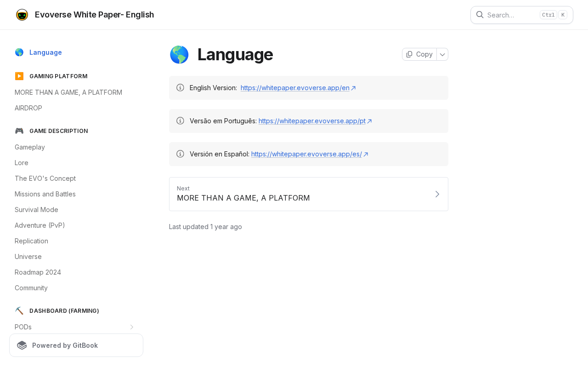
Task: Click the pickaxe icon beside DASHBOARD (FARMING)
Action: tap(19, 310)
